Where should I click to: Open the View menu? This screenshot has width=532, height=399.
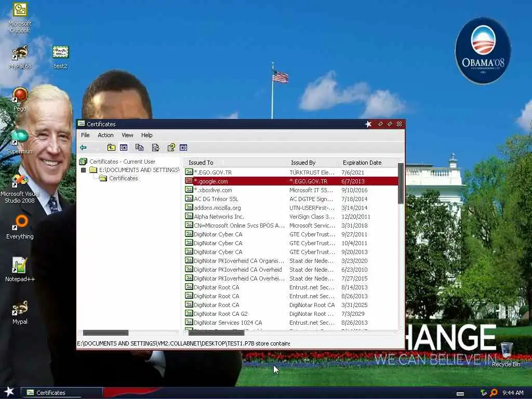coord(127,135)
